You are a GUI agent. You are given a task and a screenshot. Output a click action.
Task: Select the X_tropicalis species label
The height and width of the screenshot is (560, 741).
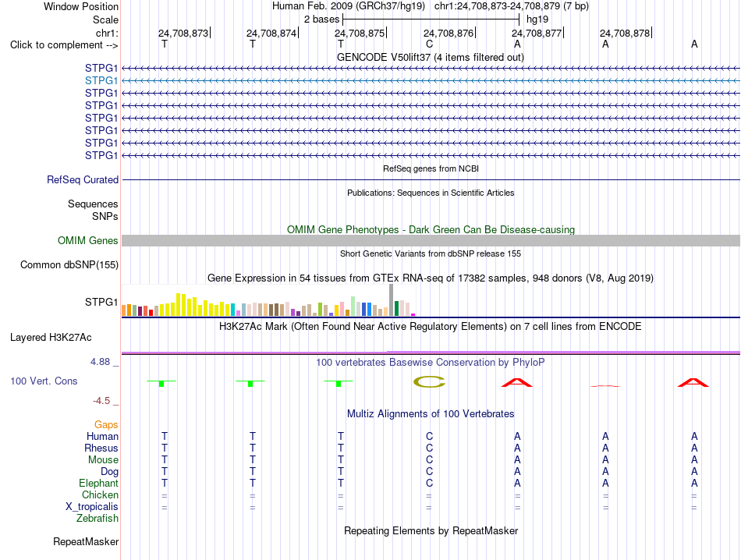coord(92,507)
